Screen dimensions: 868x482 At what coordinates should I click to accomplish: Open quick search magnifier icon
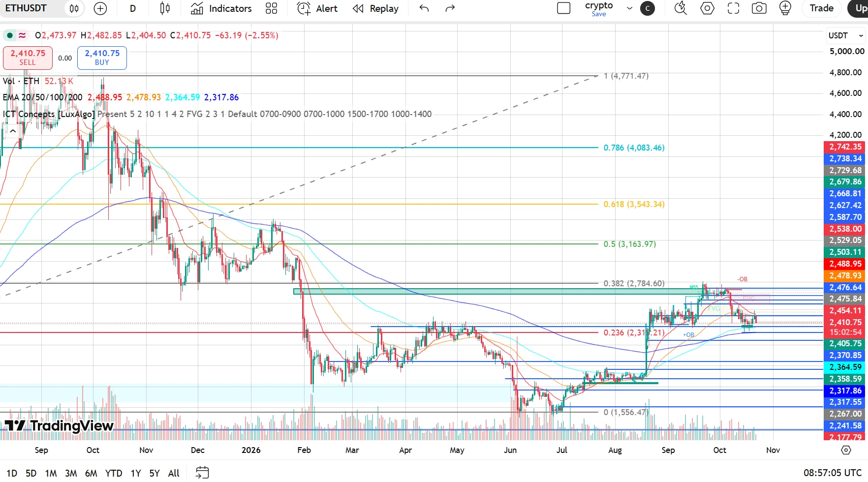click(x=681, y=8)
